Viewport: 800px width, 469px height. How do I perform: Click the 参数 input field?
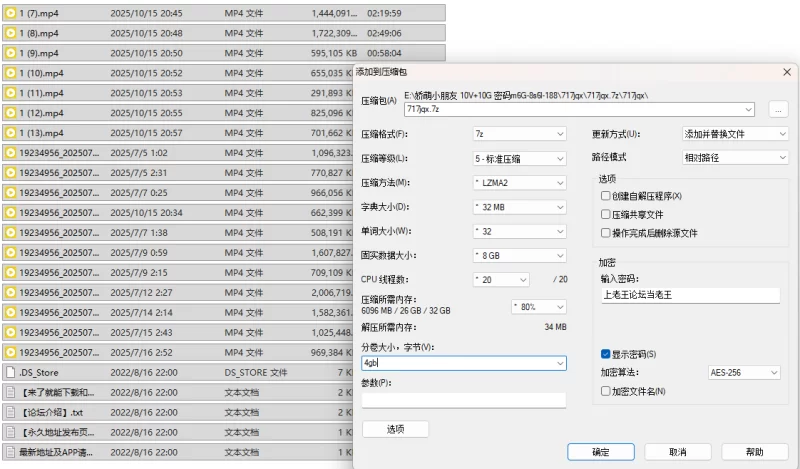coord(463,400)
